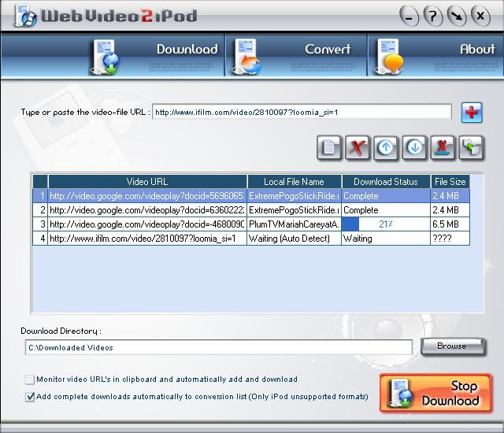Image resolution: width=504 pixels, height=433 pixels.
Task: Switch to the Download tab
Action: pos(157,57)
